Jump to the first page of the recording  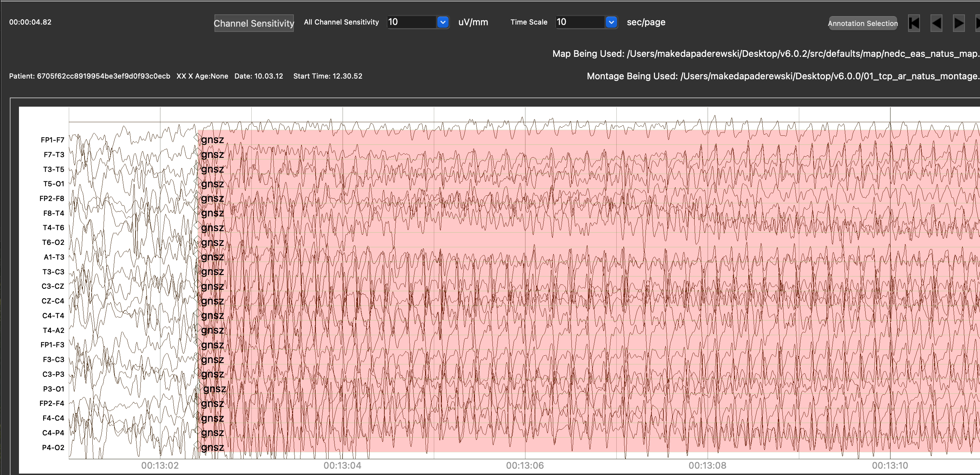(913, 23)
